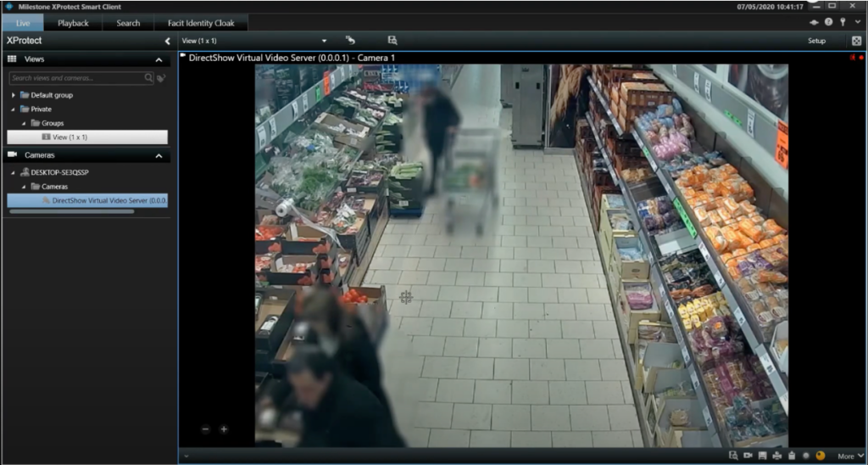Viewport: 868px width, 465px height.
Task: Select the View (1 x 1) tree item
Action: coord(87,137)
